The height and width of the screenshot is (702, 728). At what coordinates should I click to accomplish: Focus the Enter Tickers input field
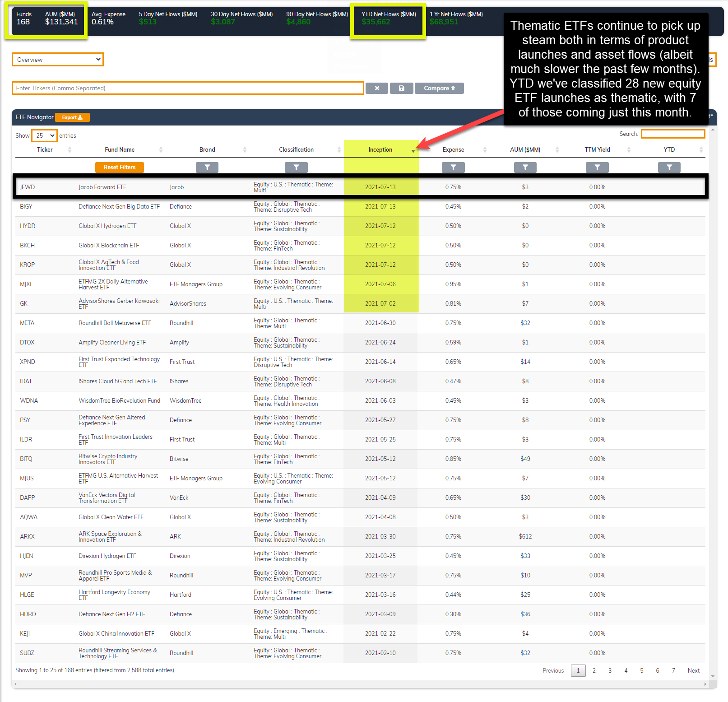click(188, 88)
